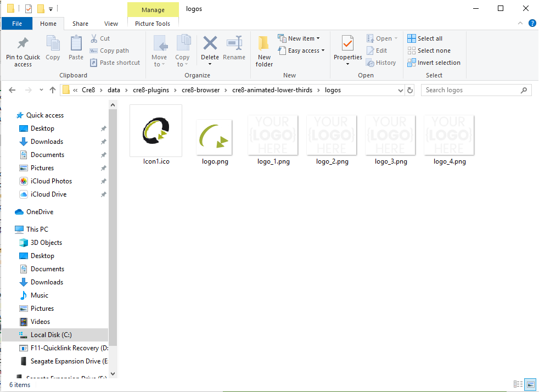Viewport: 539px width, 392px height.
Task: Go up one folder level
Action: point(53,90)
